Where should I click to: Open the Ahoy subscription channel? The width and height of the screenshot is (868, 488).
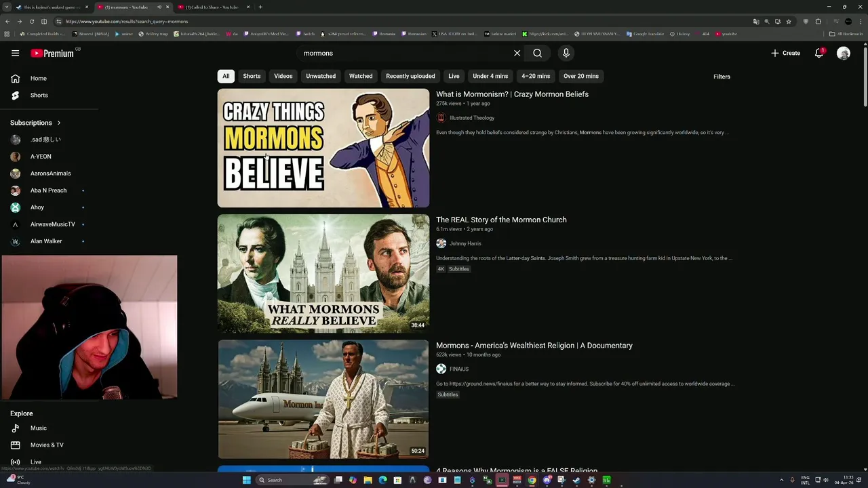tap(37, 207)
